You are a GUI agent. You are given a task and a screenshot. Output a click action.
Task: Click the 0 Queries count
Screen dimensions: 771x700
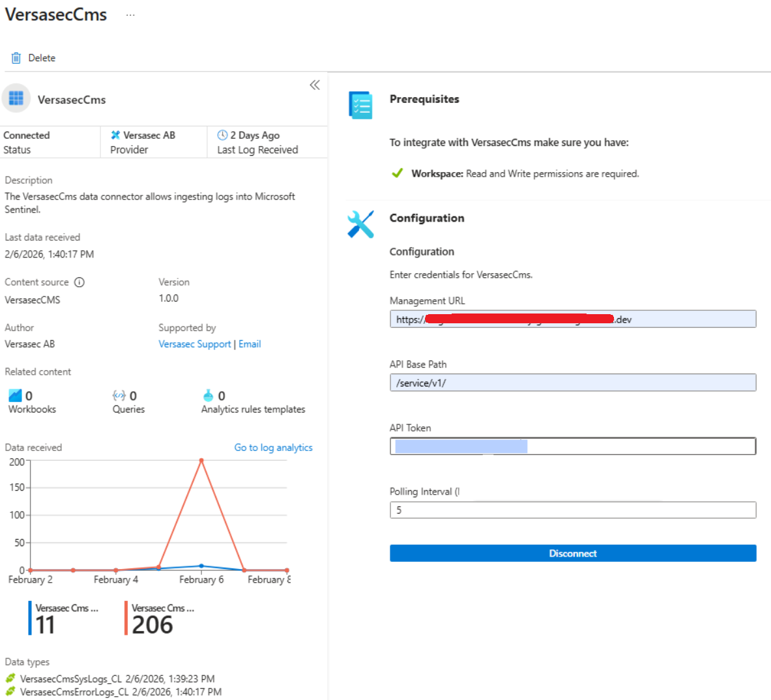tap(133, 396)
